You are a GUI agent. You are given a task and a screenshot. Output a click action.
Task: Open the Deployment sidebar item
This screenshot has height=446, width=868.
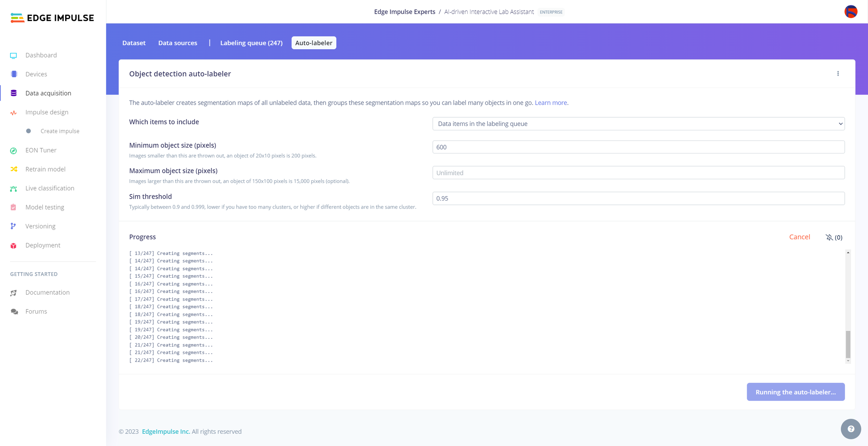click(x=43, y=245)
